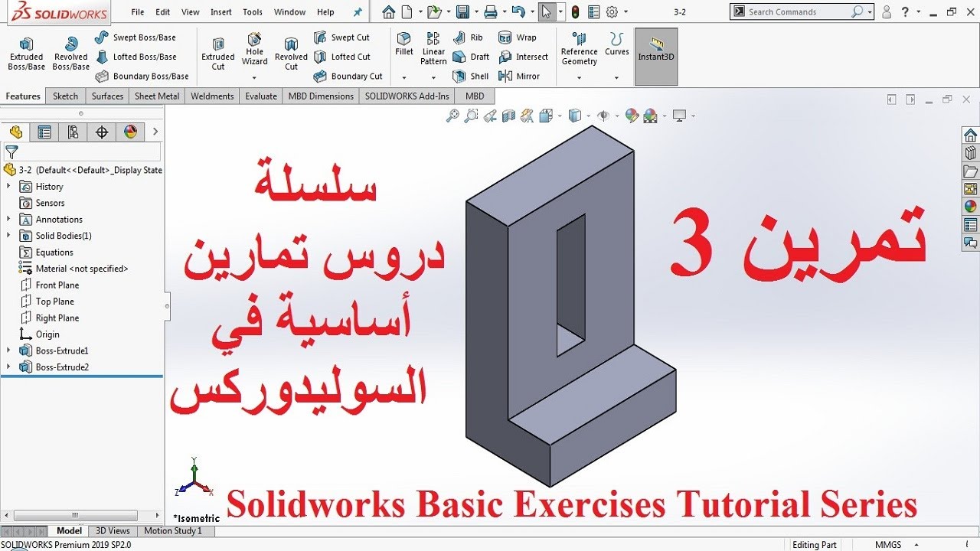
Task: Open the 3D Views tab
Action: point(113,530)
